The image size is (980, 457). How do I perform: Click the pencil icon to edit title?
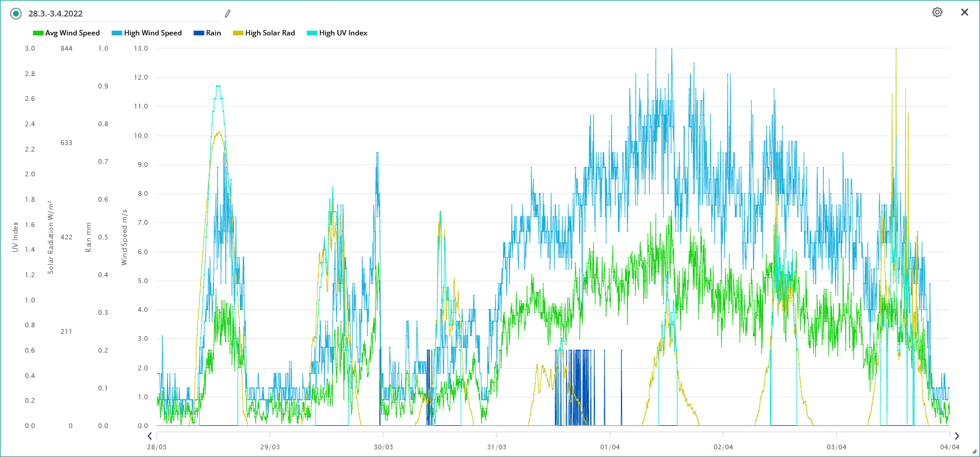click(x=228, y=14)
